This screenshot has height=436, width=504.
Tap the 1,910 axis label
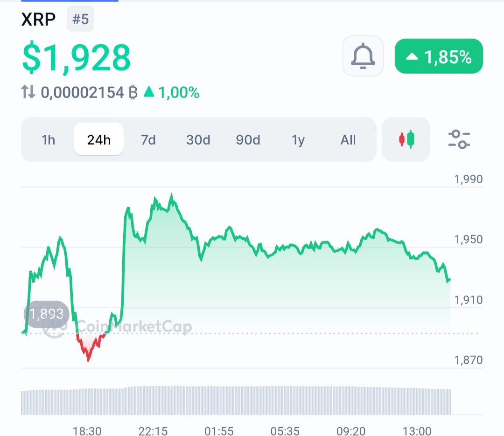click(x=469, y=300)
